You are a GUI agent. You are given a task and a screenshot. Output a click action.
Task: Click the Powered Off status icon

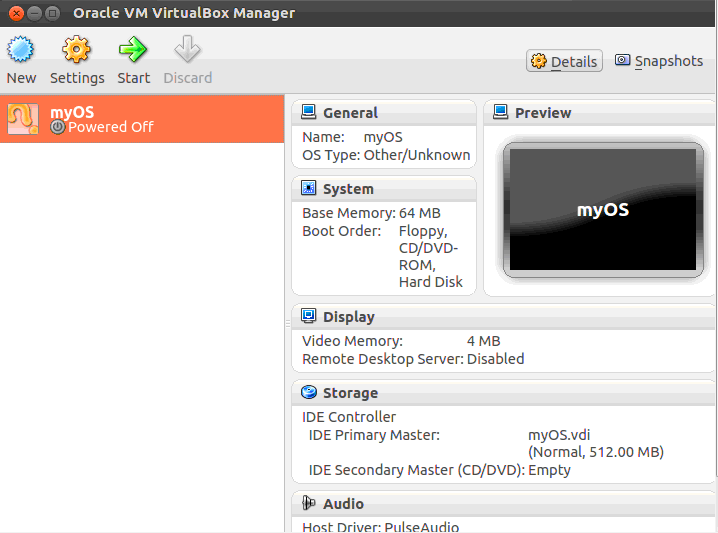[x=58, y=127]
